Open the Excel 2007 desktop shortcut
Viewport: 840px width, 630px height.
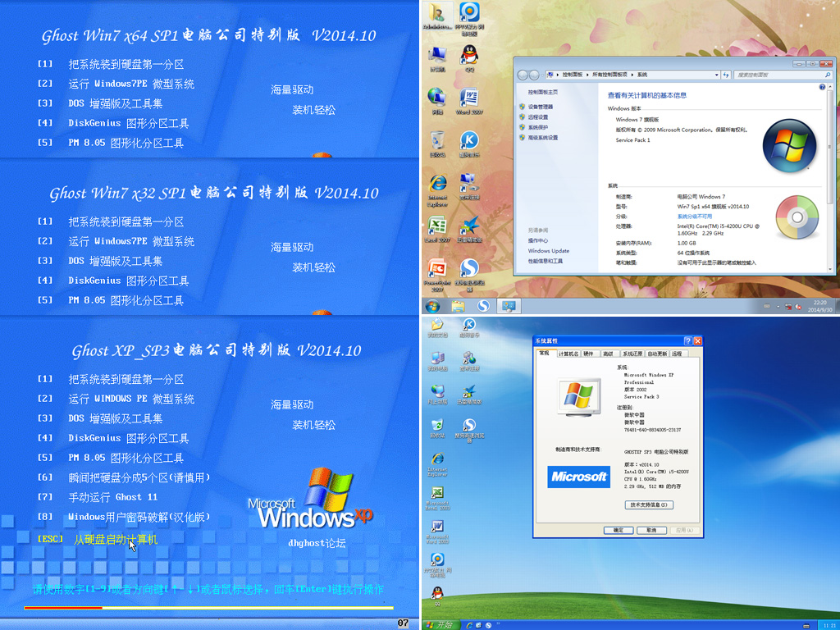coord(438,229)
